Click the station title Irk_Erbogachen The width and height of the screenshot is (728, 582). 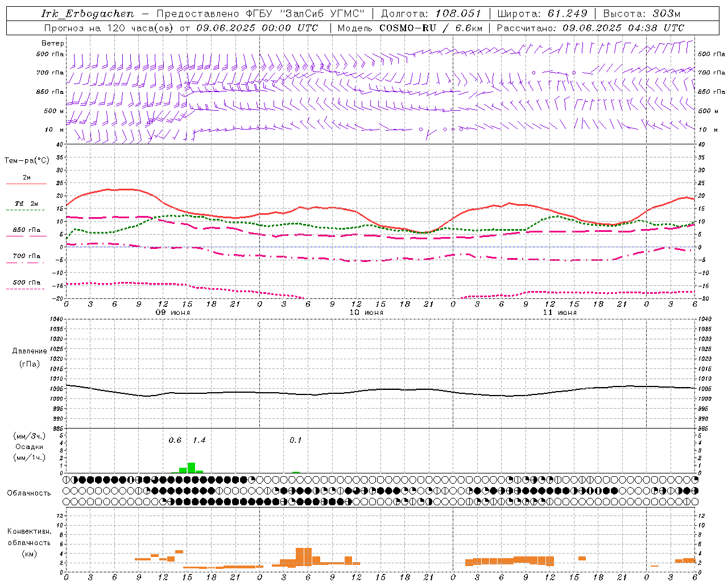88,14
